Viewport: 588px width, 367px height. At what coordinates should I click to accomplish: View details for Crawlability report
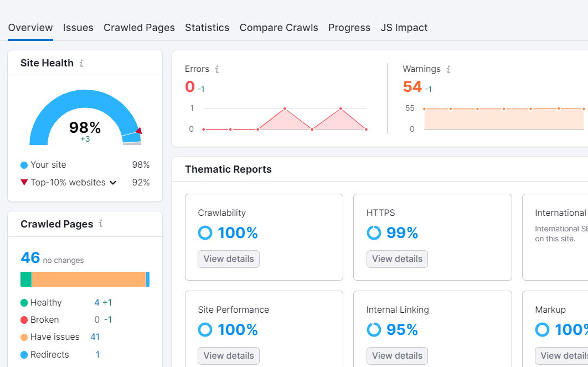(229, 259)
